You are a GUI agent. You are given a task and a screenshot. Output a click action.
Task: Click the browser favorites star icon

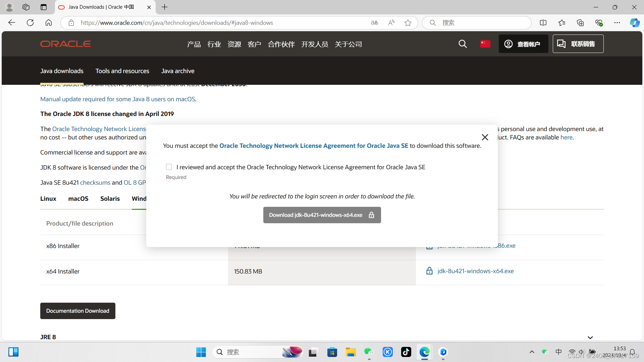click(408, 23)
